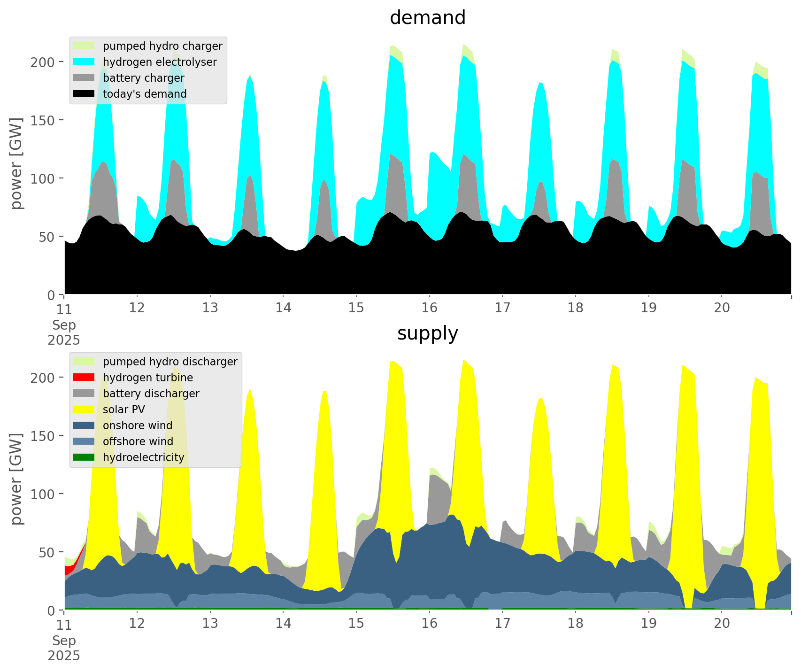This screenshot has height=672, width=801.
Task: Click the pumped hydro charger legend swatch
Action: pyautogui.click(x=84, y=46)
